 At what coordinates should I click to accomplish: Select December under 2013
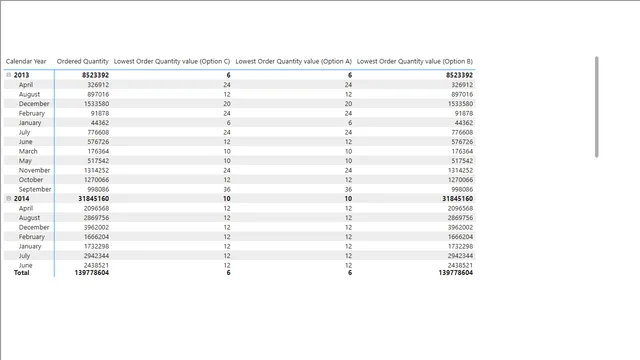pos(34,104)
